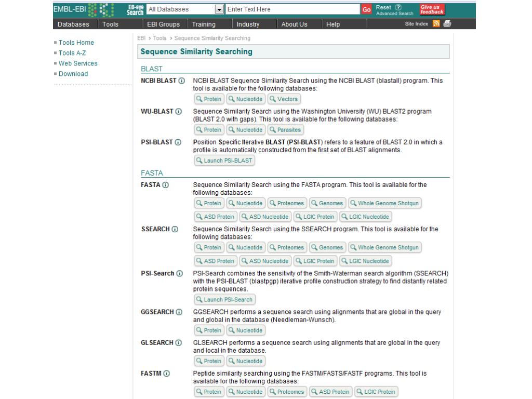This screenshot has width=532, height=399.
Task: Open the Tools A-Z sidebar link
Action: point(72,53)
